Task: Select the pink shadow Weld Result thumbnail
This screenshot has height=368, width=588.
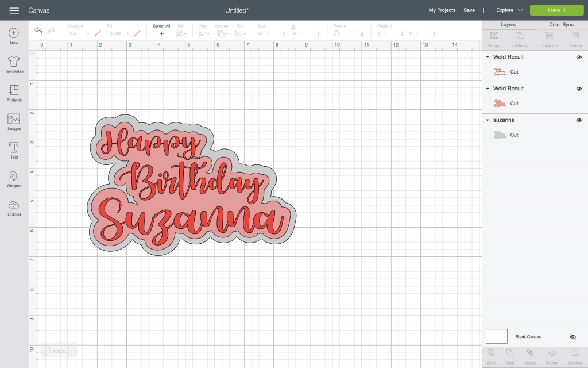Action: tap(500, 103)
